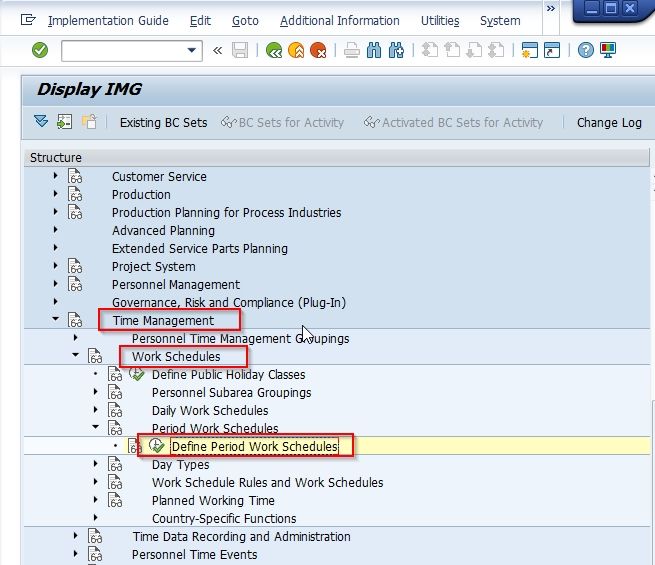Image resolution: width=655 pixels, height=565 pixels.
Task: Select the Daily Work Schedules tree item
Action: point(210,410)
